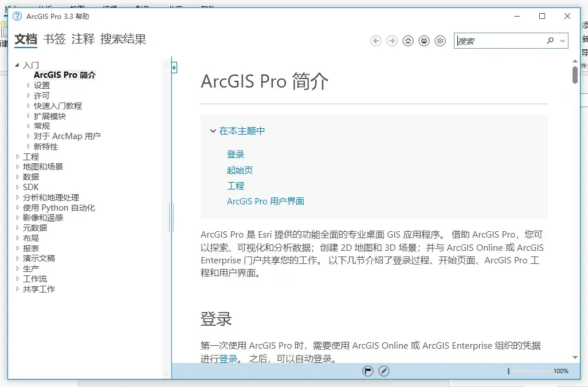The height and width of the screenshot is (387, 588).
Task: Go forward with the right arrow icon
Action: click(x=392, y=41)
